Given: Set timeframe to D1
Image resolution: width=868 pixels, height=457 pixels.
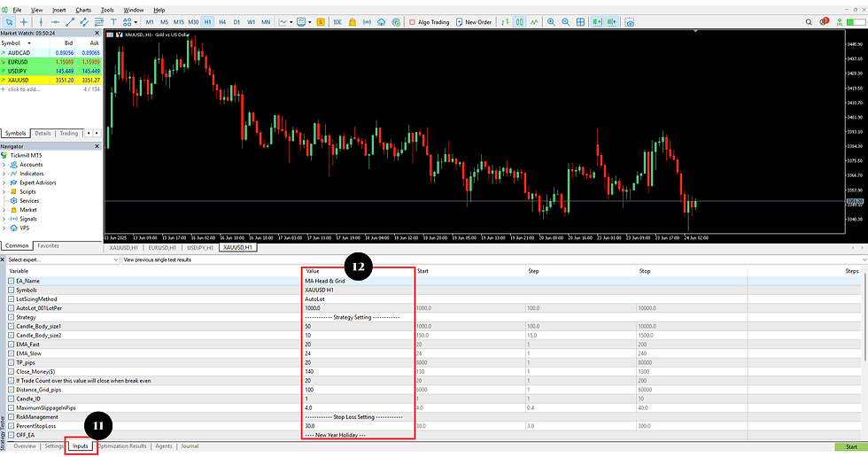Looking at the screenshot, I should pos(236,22).
